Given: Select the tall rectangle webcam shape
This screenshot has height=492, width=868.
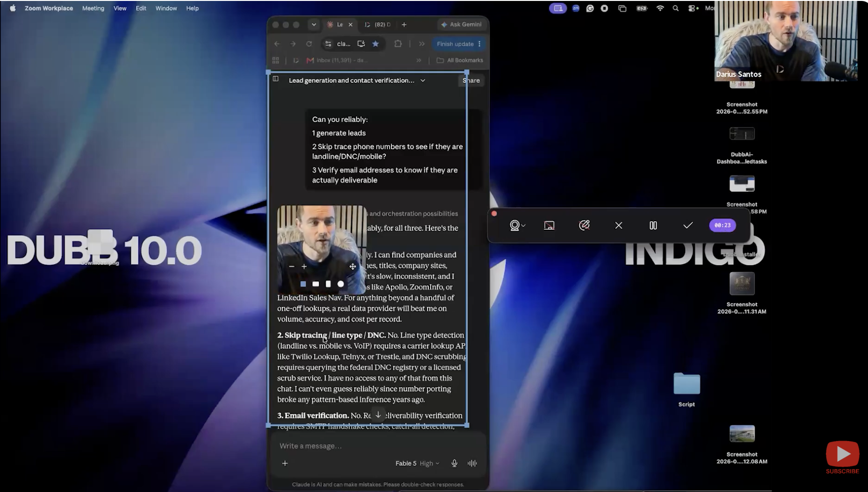Looking at the screenshot, I should pos(328,284).
